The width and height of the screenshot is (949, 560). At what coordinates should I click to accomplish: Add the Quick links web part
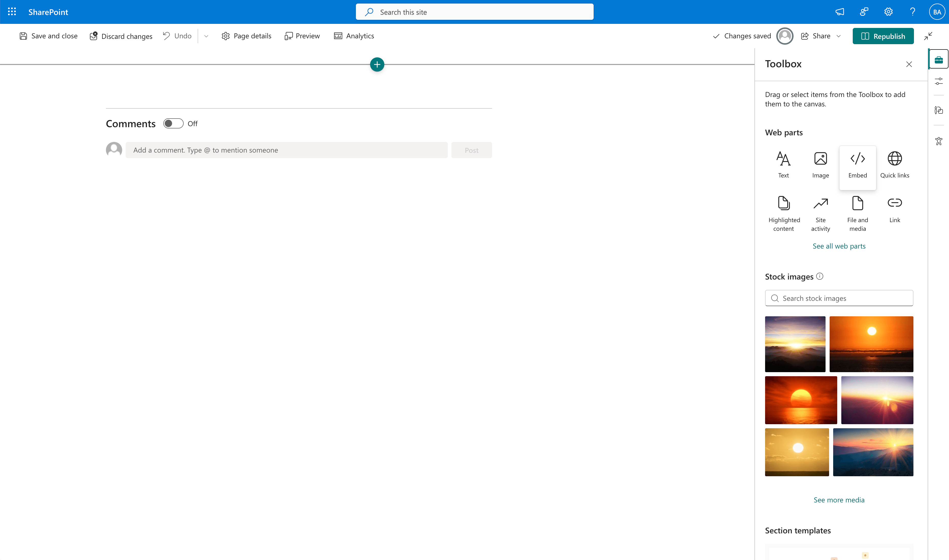pyautogui.click(x=894, y=164)
